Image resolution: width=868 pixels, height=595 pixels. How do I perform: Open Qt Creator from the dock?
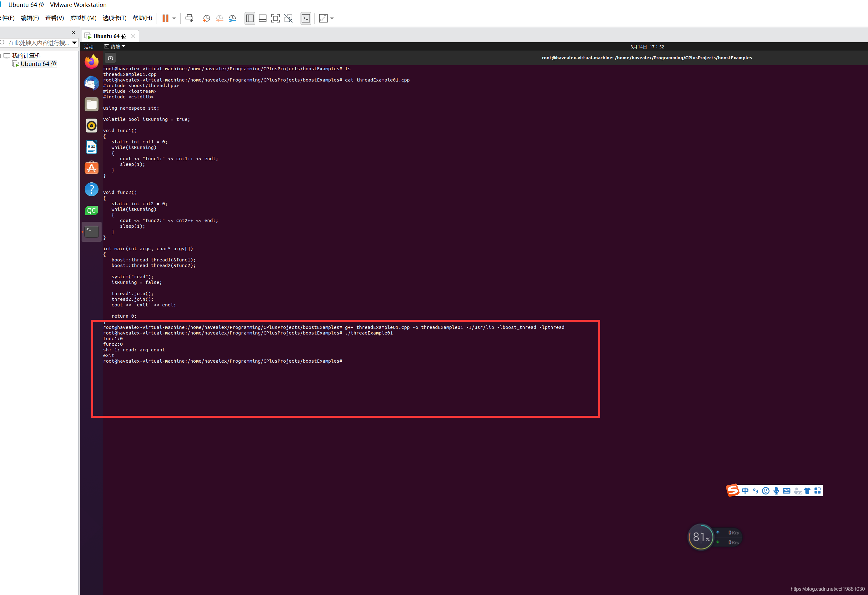(x=92, y=210)
